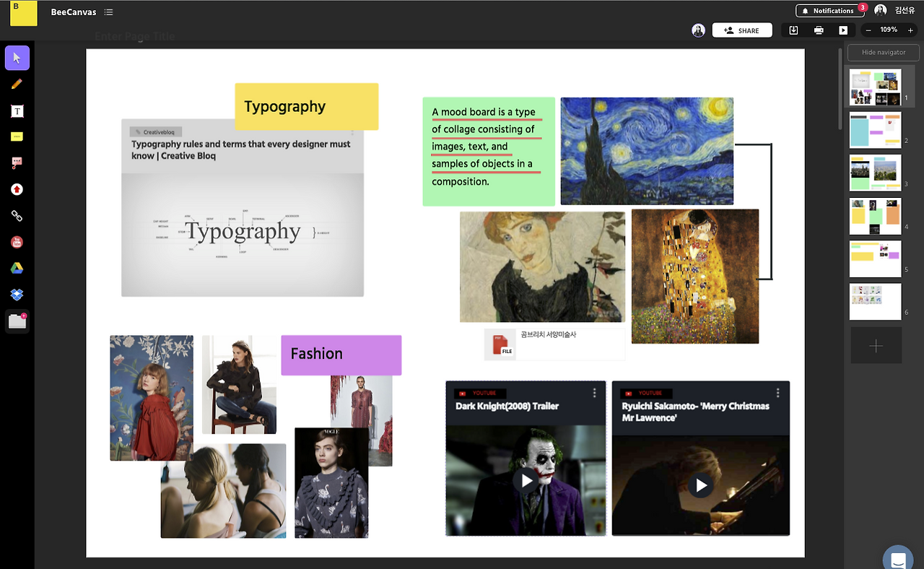The image size is (924, 569).
Task: Add a new page with the plus tile
Action: [876, 346]
